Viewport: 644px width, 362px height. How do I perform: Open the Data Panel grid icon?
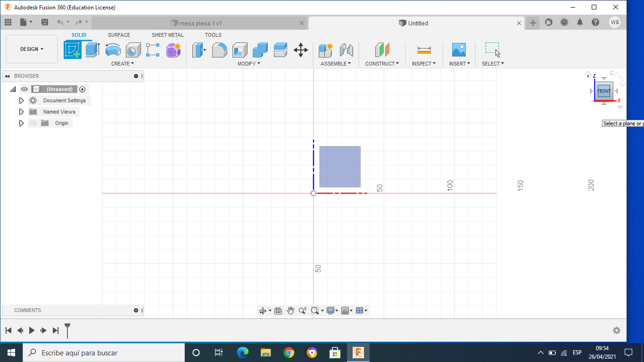coord(8,22)
